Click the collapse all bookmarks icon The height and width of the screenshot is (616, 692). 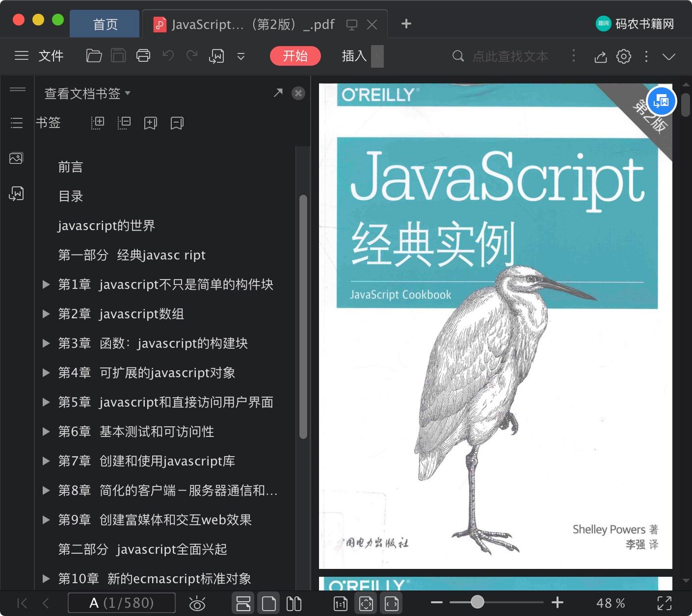click(x=124, y=123)
